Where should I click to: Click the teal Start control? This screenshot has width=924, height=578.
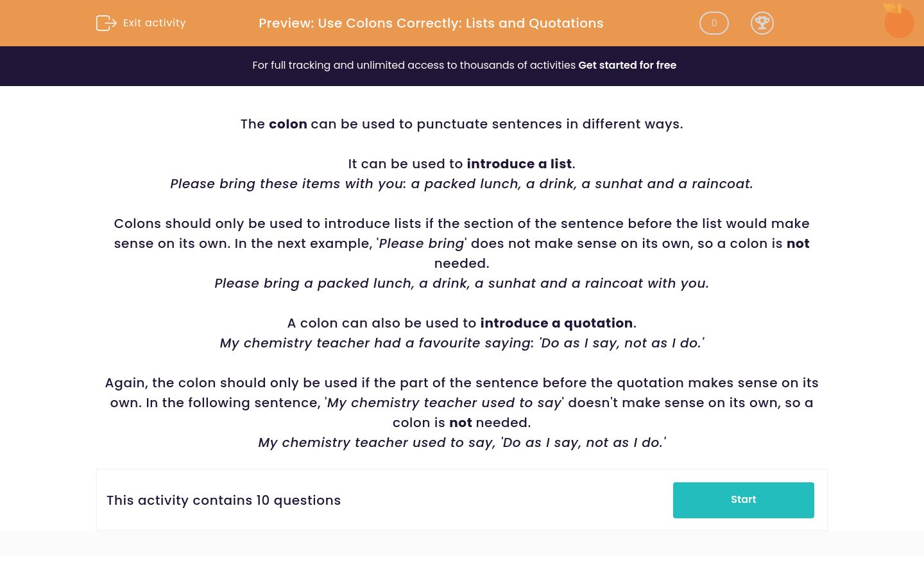coord(743,500)
